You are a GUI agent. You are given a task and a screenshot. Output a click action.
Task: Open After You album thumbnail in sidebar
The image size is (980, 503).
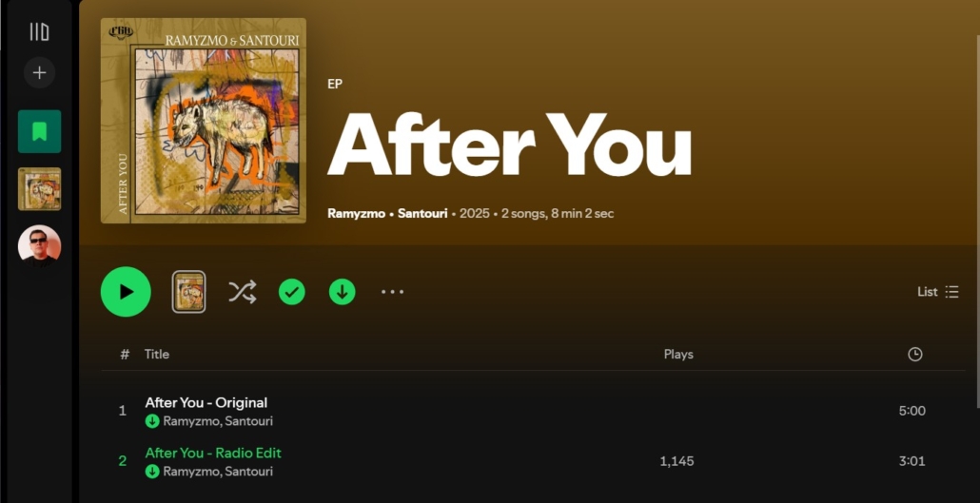[39, 188]
